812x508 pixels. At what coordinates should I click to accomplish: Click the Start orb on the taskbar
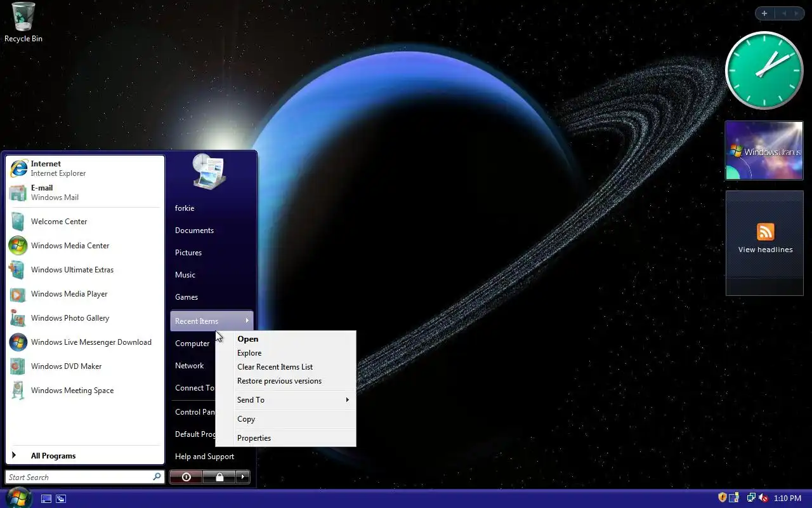tap(18, 498)
